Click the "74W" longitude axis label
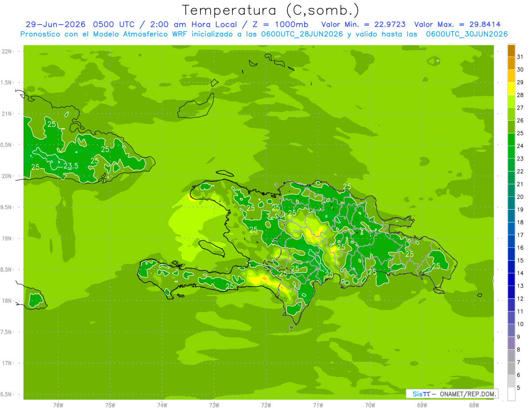Viewport: 532px width, 411px height. point(162,405)
